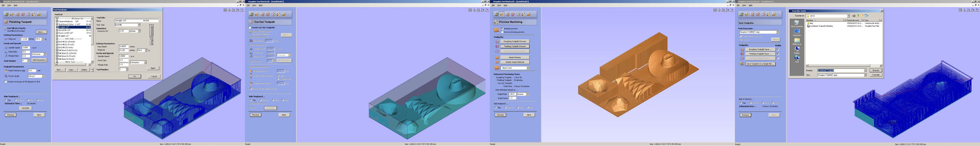980x146 pixels.
Task: Open Roughing Toolpath step icon in Preview Machining window
Action: (x=507, y=14)
